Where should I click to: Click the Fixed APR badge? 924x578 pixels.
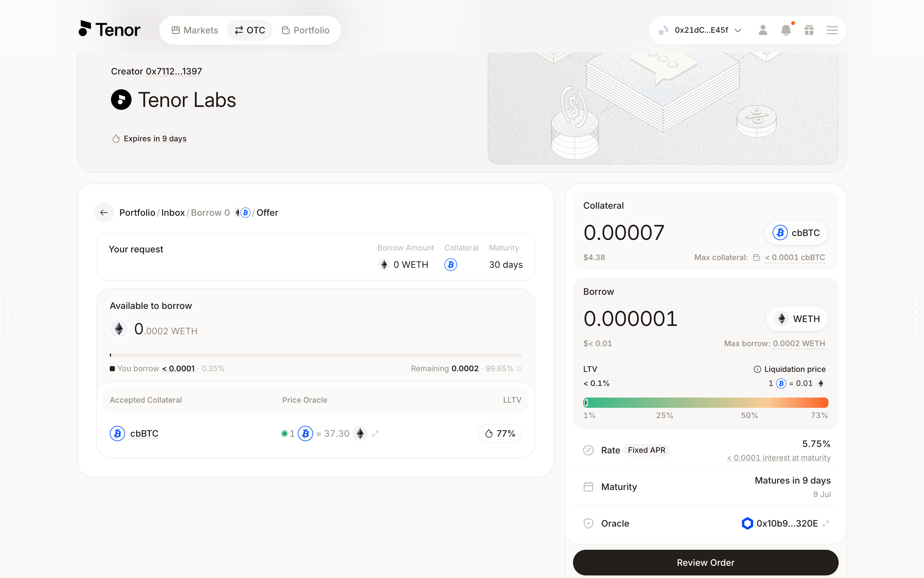tap(646, 450)
